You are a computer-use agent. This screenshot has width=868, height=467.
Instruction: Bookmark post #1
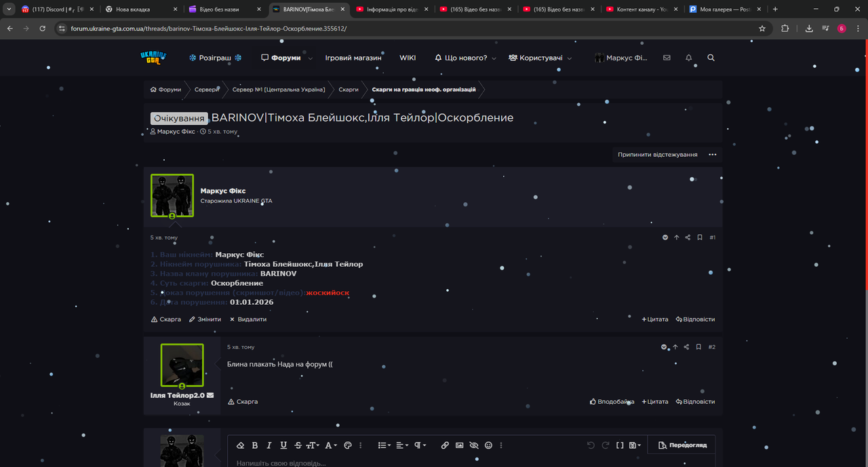click(700, 238)
